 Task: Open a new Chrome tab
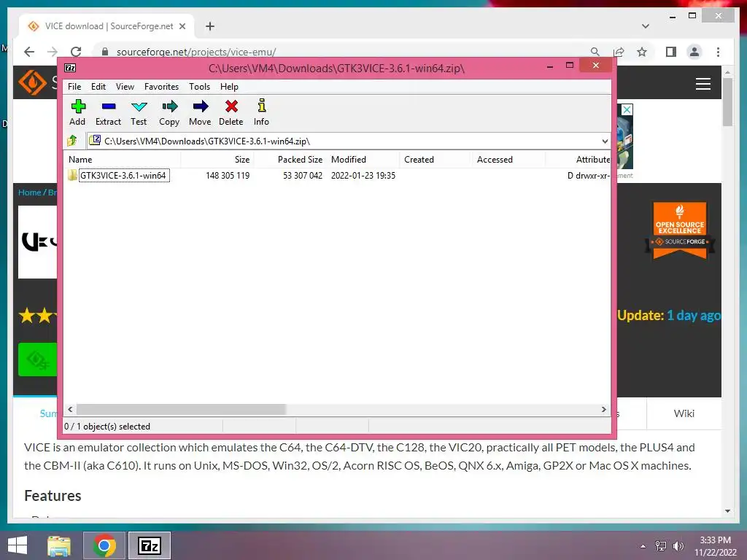(210, 26)
